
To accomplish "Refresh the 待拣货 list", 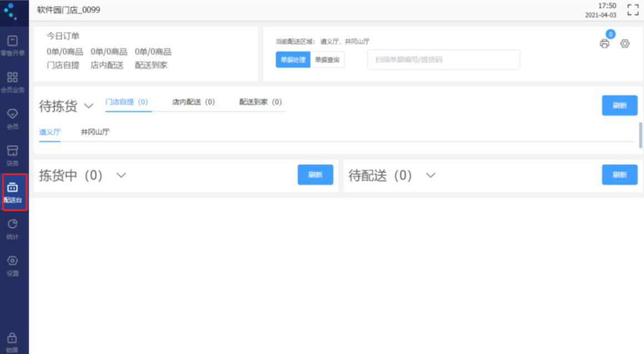I will click(620, 105).
